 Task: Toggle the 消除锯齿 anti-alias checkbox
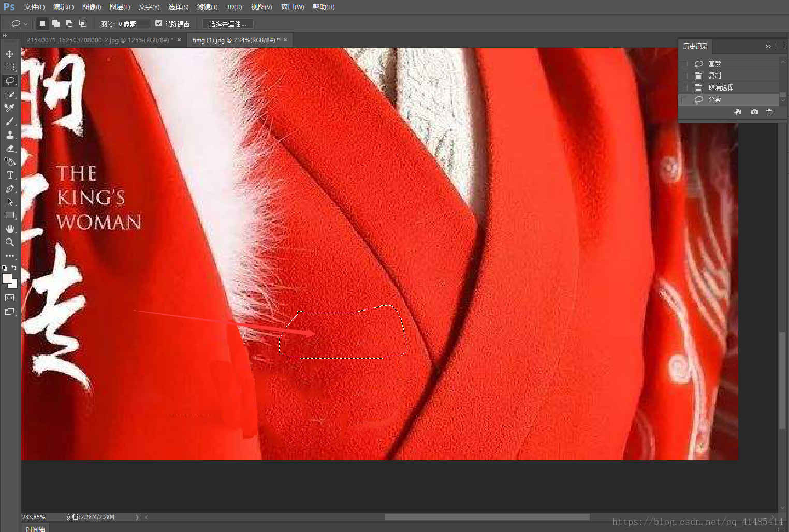pyautogui.click(x=159, y=23)
